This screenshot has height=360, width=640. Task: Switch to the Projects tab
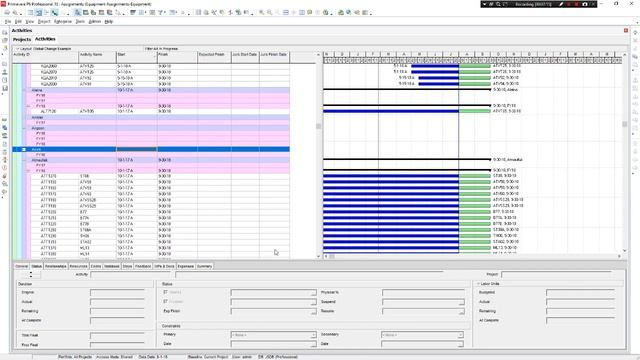coord(22,39)
